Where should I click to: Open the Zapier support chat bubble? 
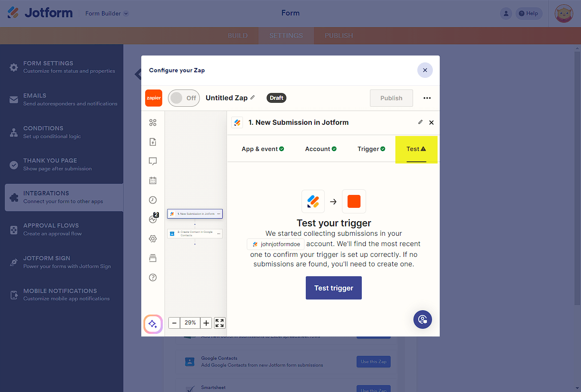[423, 319]
